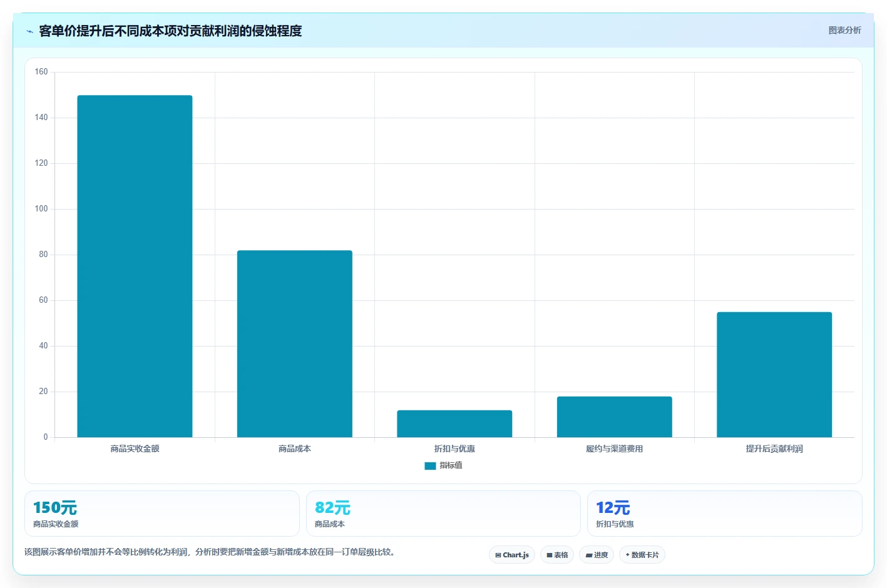887x588 pixels.
Task: Click the 数据卡片 tag chip
Action: pos(642,555)
